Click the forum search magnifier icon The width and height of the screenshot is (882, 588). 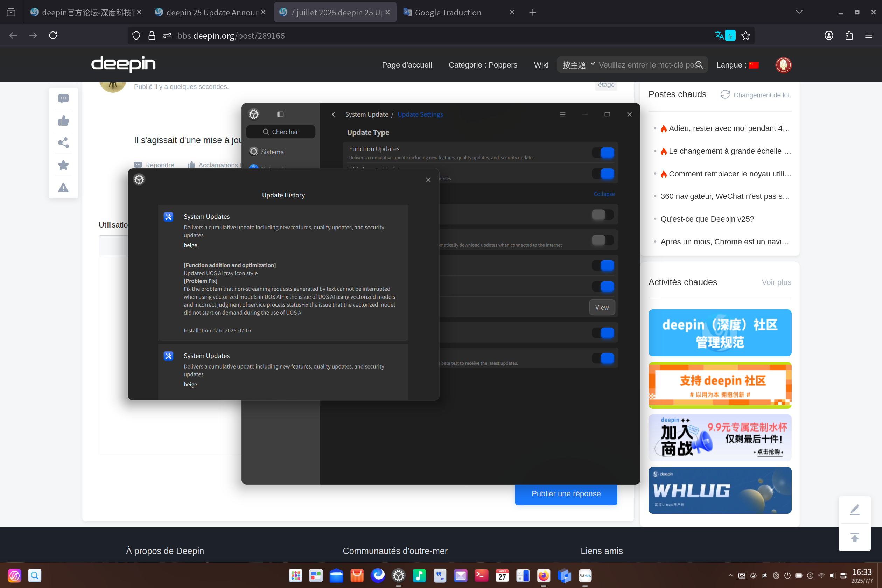[699, 65]
